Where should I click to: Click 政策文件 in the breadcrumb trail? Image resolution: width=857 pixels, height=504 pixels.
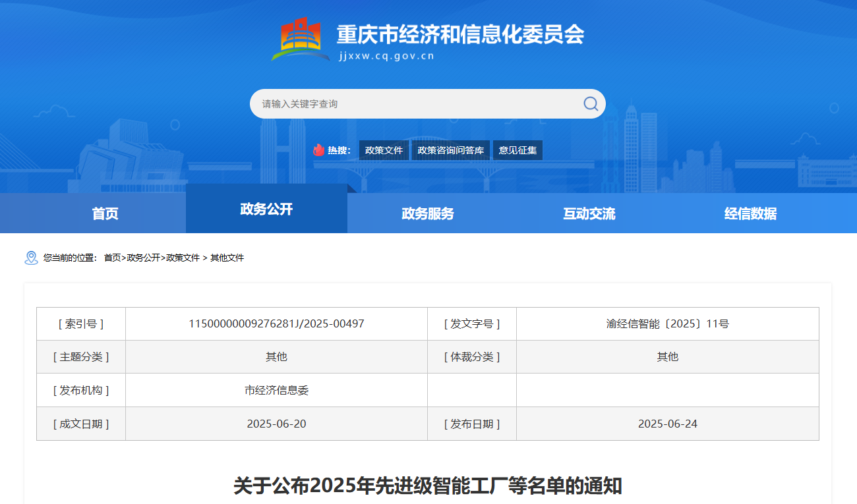(183, 258)
